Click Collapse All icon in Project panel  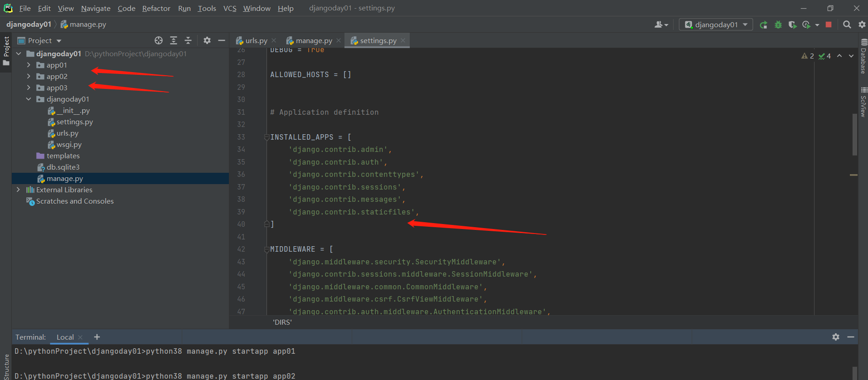[x=188, y=41]
